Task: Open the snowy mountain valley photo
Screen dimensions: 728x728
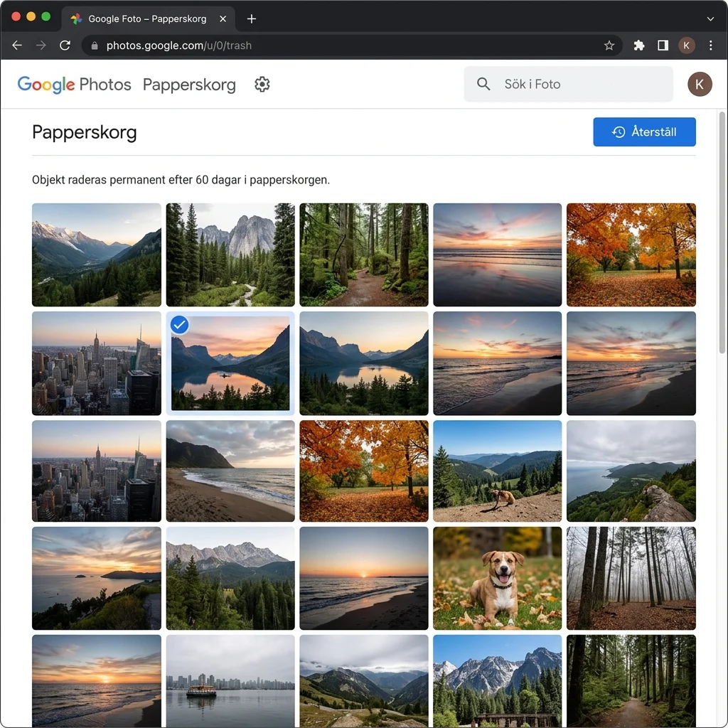Action: pyautogui.click(x=97, y=255)
